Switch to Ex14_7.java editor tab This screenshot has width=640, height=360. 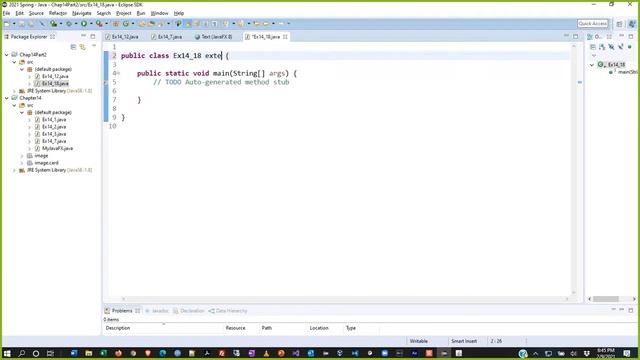(167, 37)
